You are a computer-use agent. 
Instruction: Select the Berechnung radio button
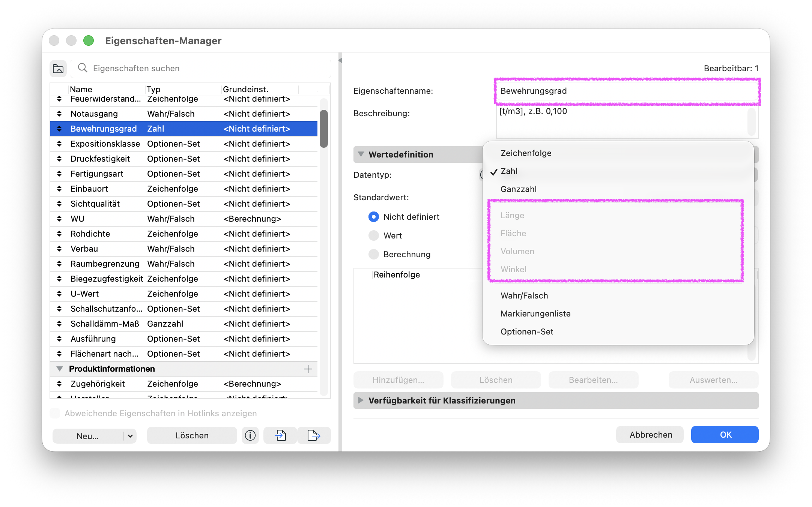pos(374,254)
